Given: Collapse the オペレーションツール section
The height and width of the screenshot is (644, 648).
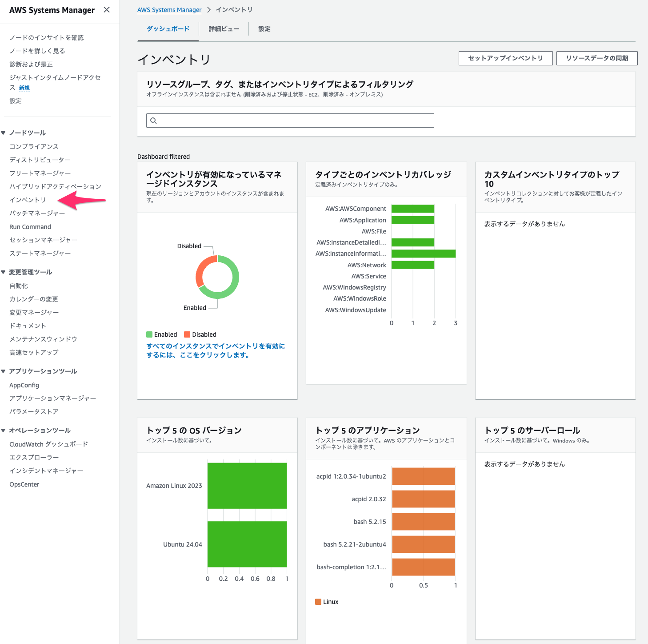Looking at the screenshot, I should [x=3, y=431].
